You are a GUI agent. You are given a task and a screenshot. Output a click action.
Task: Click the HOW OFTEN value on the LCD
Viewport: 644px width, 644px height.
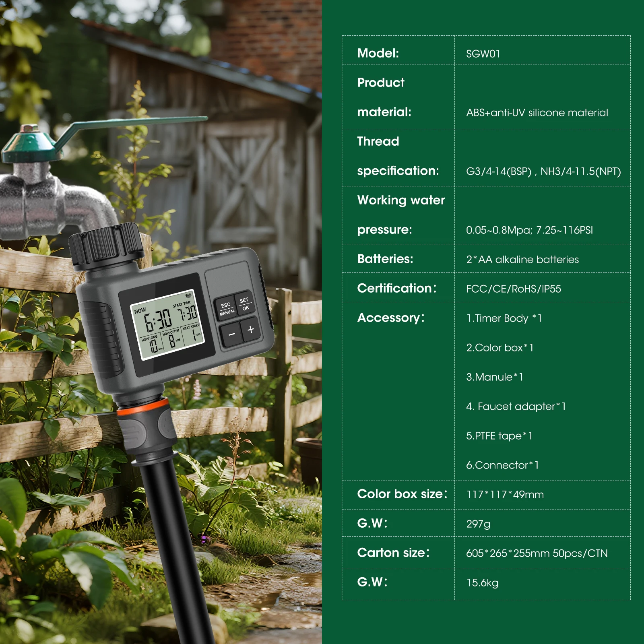[x=172, y=341]
